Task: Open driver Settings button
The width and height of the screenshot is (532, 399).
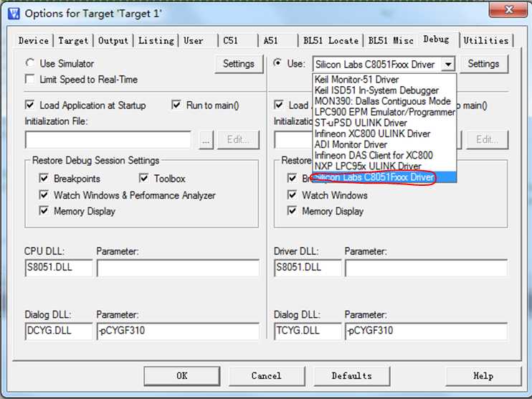Action: [483, 64]
